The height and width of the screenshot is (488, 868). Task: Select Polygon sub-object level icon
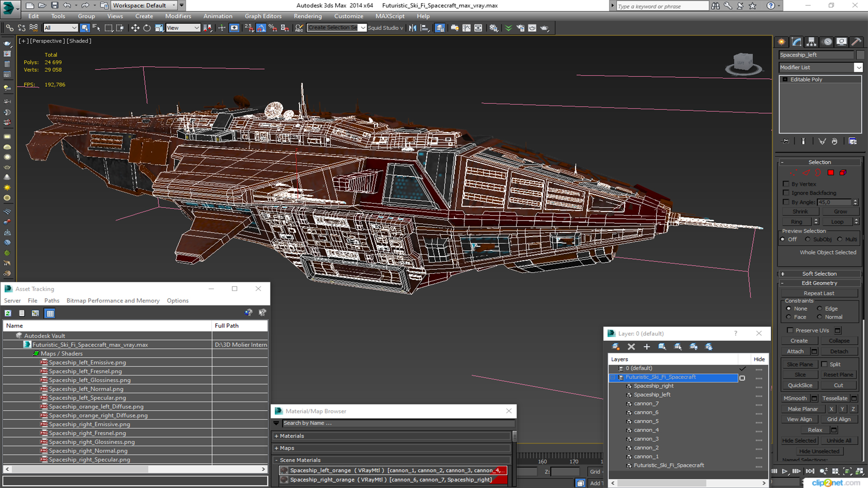pos(831,173)
